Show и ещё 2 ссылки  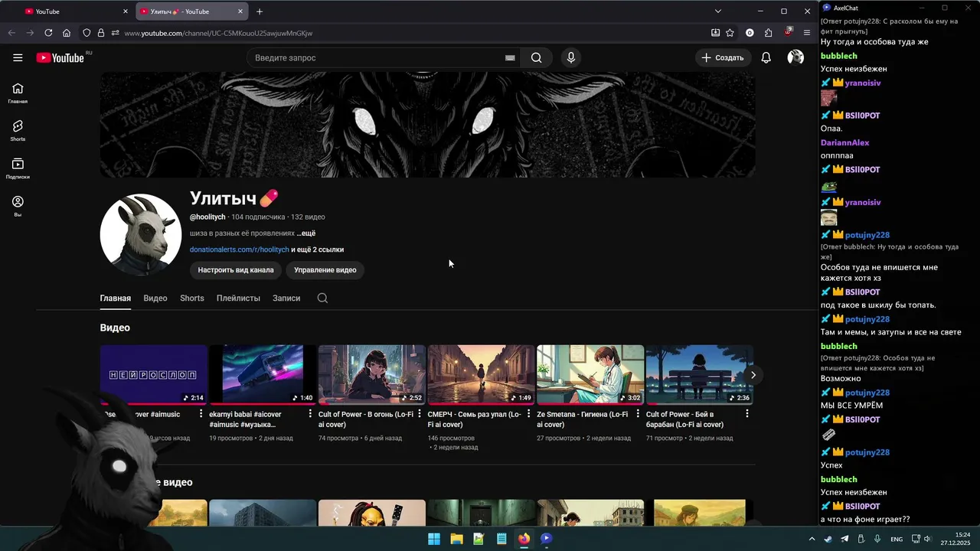point(317,249)
